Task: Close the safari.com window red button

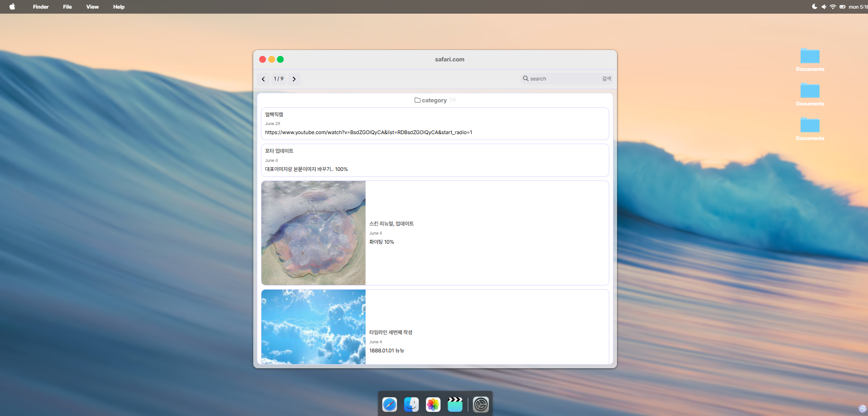Action: [263, 60]
